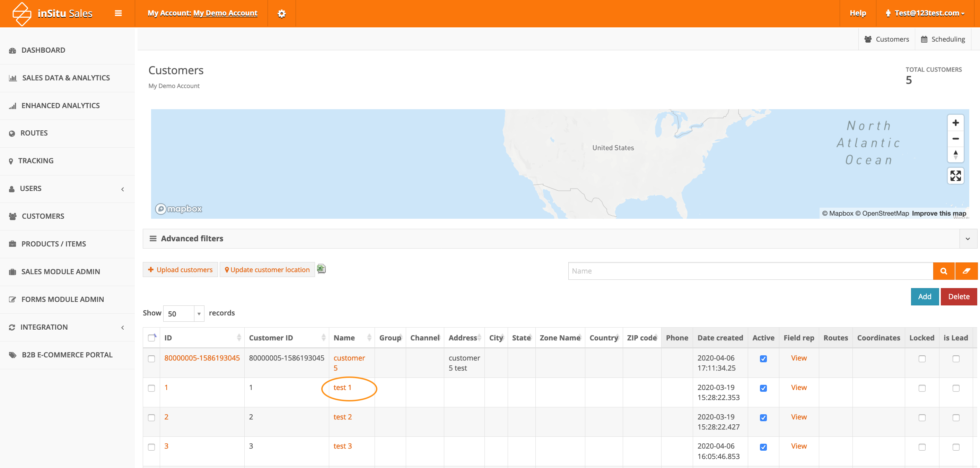This screenshot has height=468, width=980.
Task: Uncheck Active for test 1 customer
Action: click(x=763, y=388)
